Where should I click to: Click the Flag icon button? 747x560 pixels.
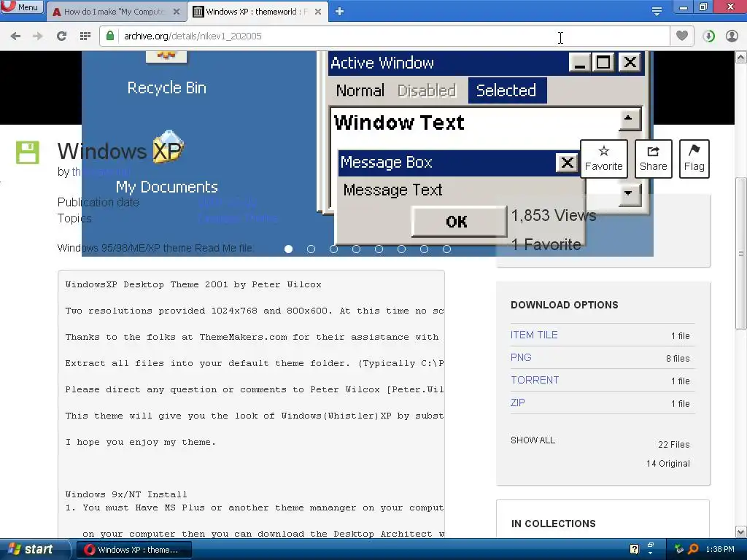694,159
